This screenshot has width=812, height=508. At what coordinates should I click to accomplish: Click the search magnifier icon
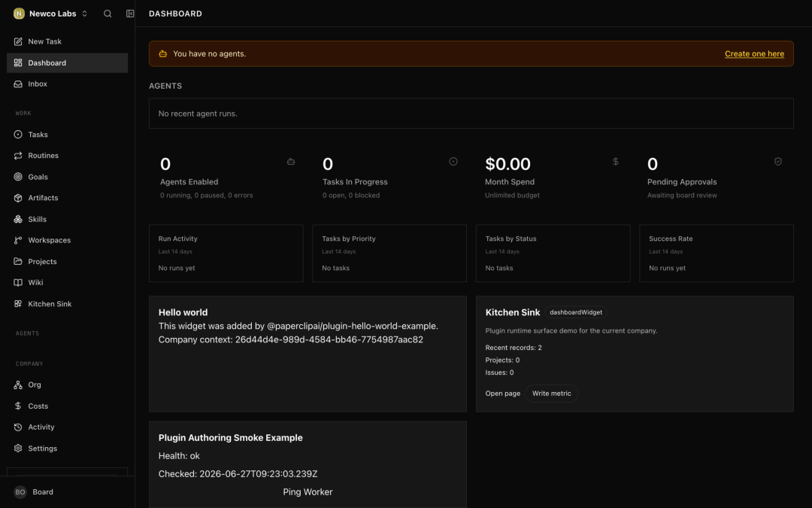click(x=108, y=14)
